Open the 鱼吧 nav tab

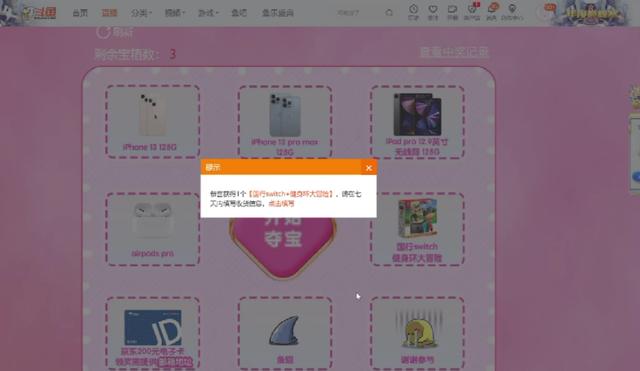[239, 13]
